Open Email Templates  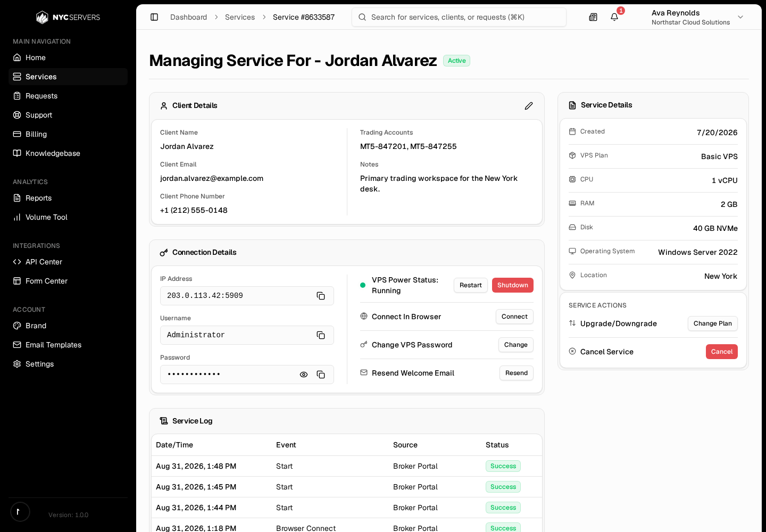(68, 345)
